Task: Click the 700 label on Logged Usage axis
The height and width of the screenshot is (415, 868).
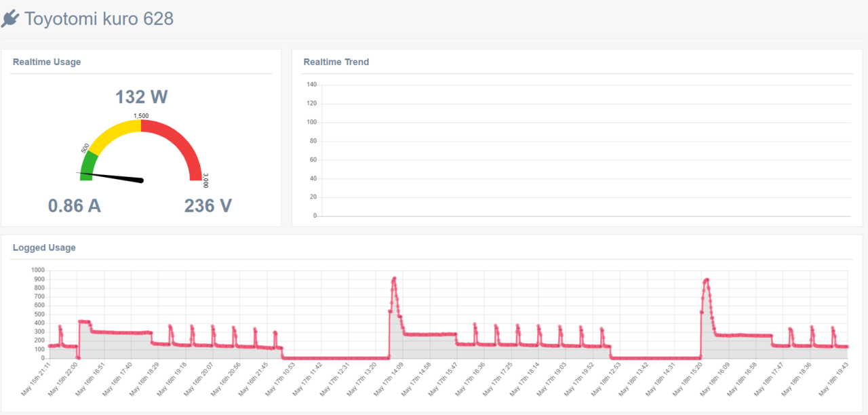Action: click(39, 297)
